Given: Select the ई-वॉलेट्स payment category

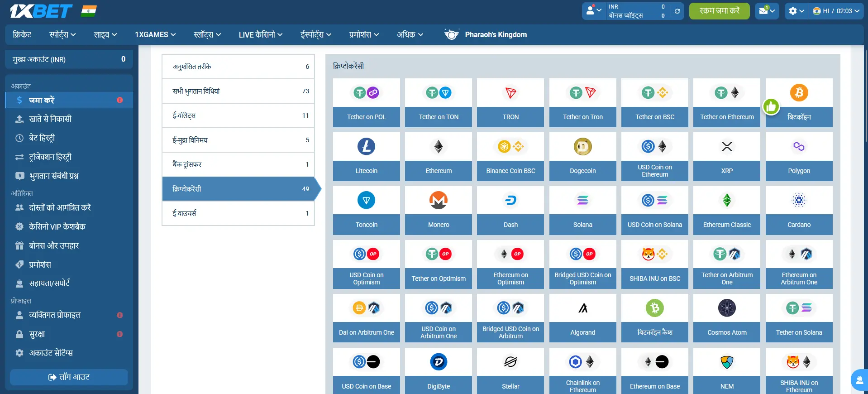Looking at the screenshot, I should (x=238, y=115).
